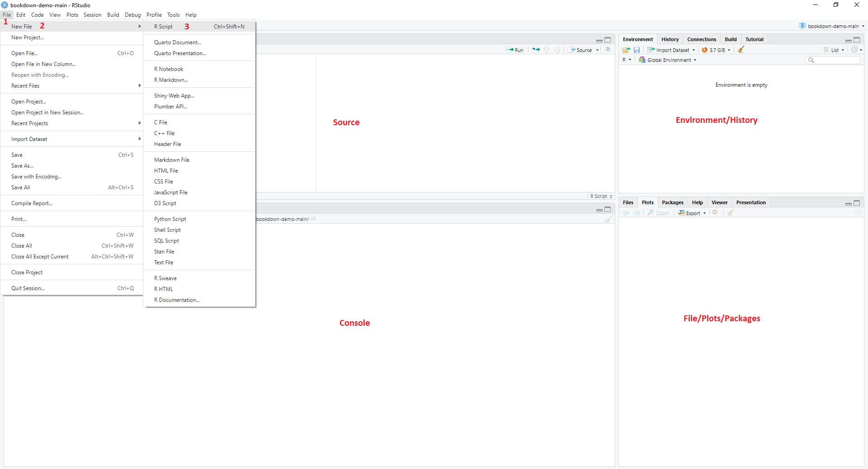Select R Markdown from the New File menu

[x=171, y=80]
